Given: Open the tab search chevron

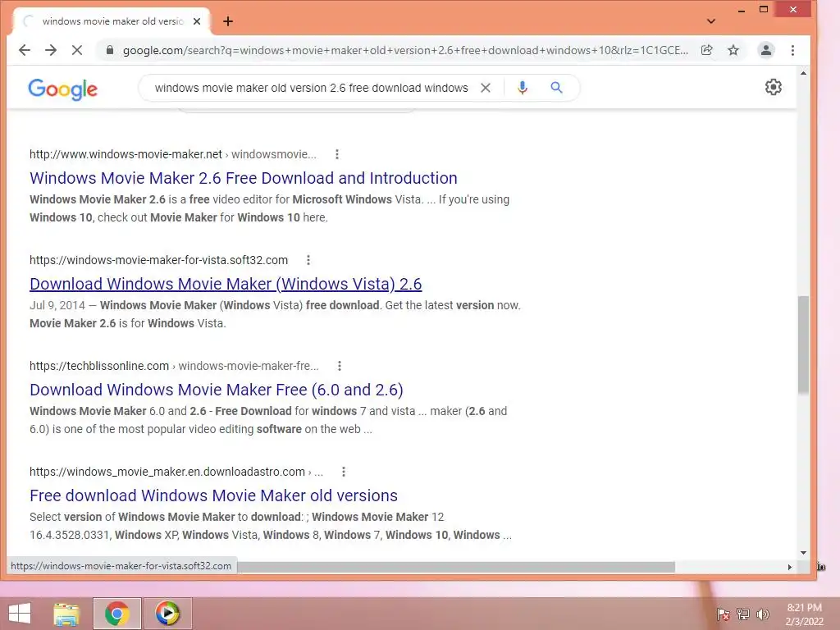Looking at the screenshot, I should point(711,21).
